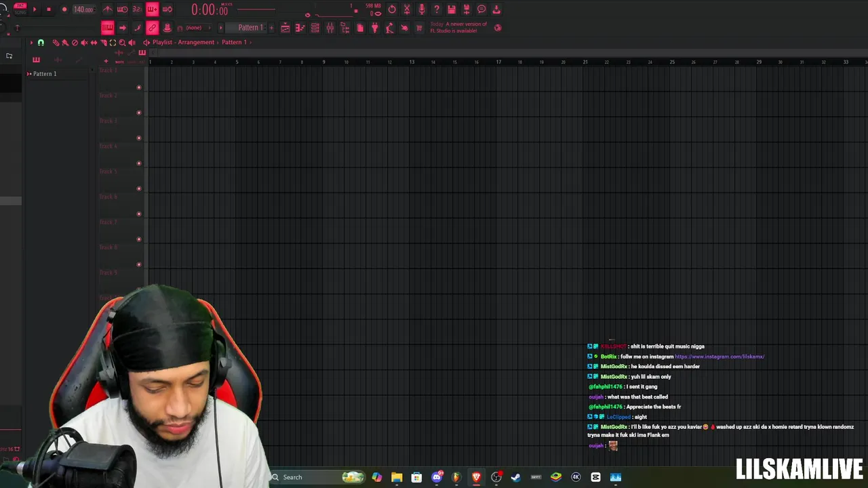868x488 pixels.
Task: Open the Playlist options menu arrow
Action: [31, 42]
